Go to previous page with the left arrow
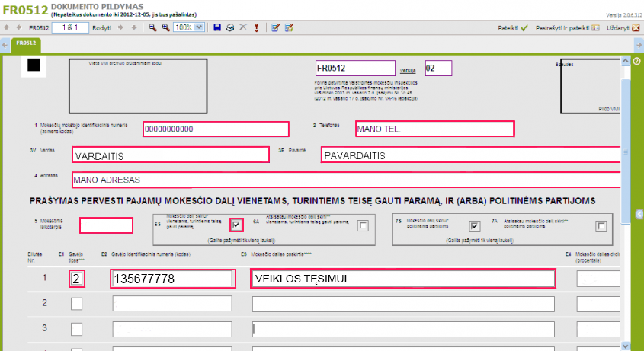Viewport: 644px width, 351px height. (19, 27)
